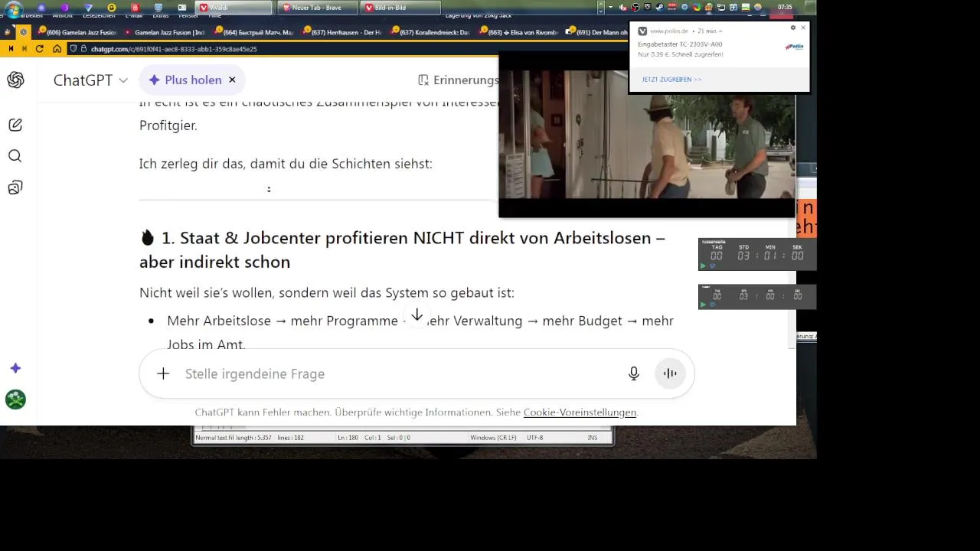Switch to '(606) Gamelan Jazz Fusion' tab
The height and width of the screenshot is (551, 980).
77,32
